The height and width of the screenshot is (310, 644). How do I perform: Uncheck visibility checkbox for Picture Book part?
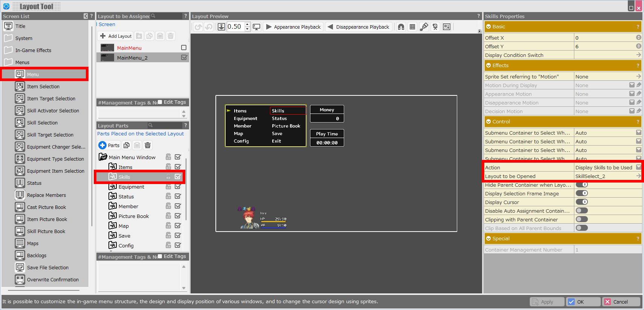178,216
